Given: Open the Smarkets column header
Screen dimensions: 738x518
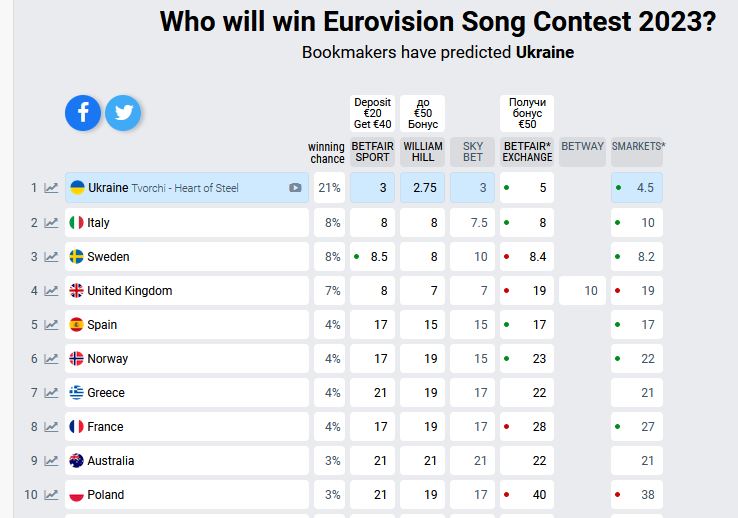Looking at the screenshot, I should pyautogui.click(x=638, y=147).
